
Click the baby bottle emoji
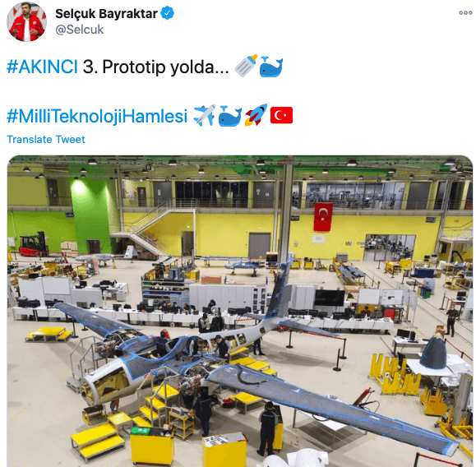click(246, 66)
